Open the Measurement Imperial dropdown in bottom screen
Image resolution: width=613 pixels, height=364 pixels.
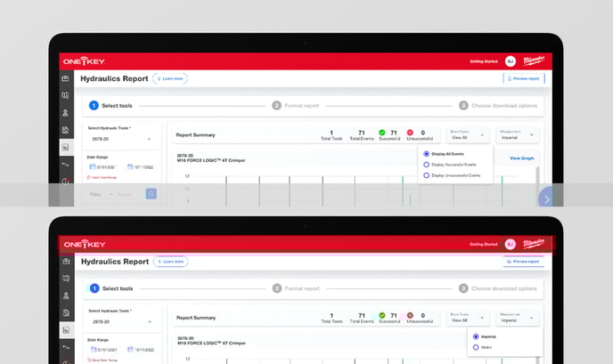tap(517, 318)
